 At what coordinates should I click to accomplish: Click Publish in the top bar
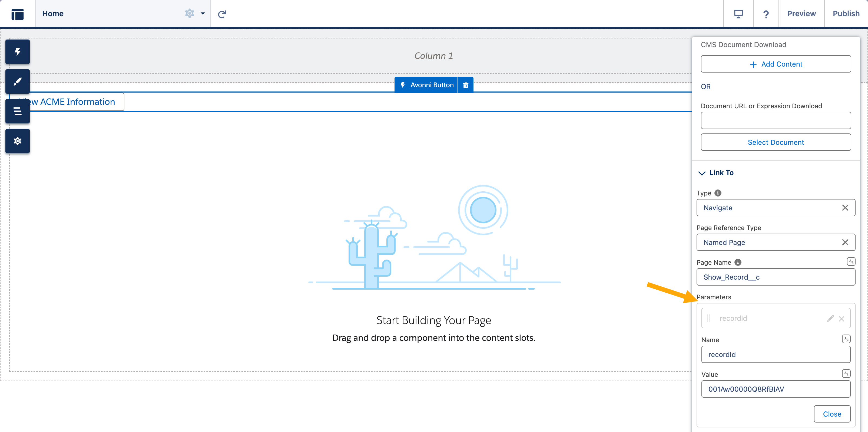[x=846, y=14]
